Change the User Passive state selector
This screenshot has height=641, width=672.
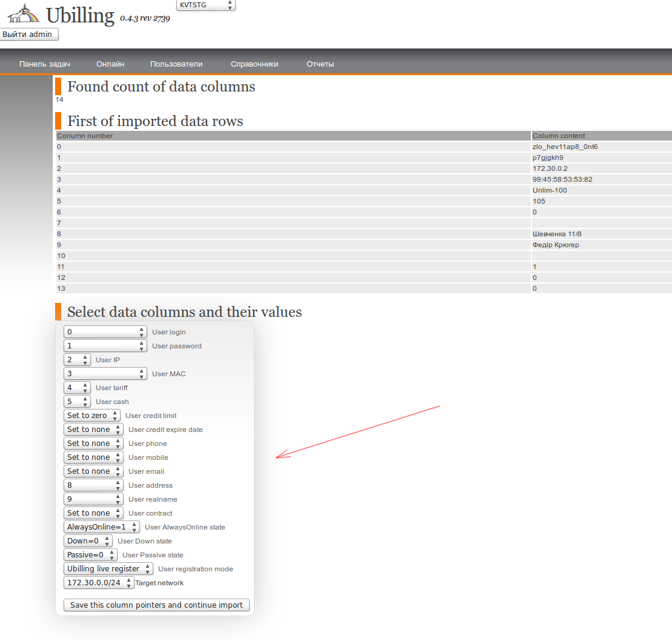click(x=90, y=555)
